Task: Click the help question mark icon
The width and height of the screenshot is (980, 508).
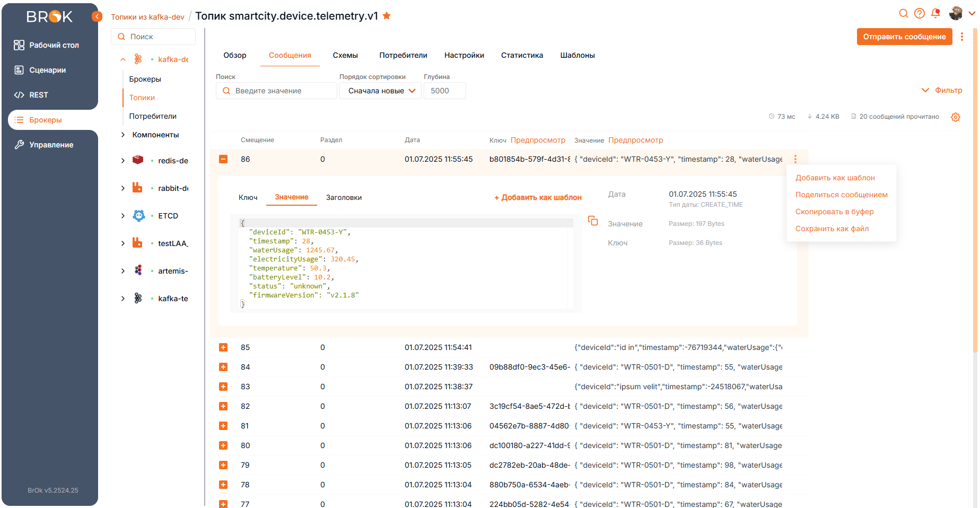Action: point(920,13)
